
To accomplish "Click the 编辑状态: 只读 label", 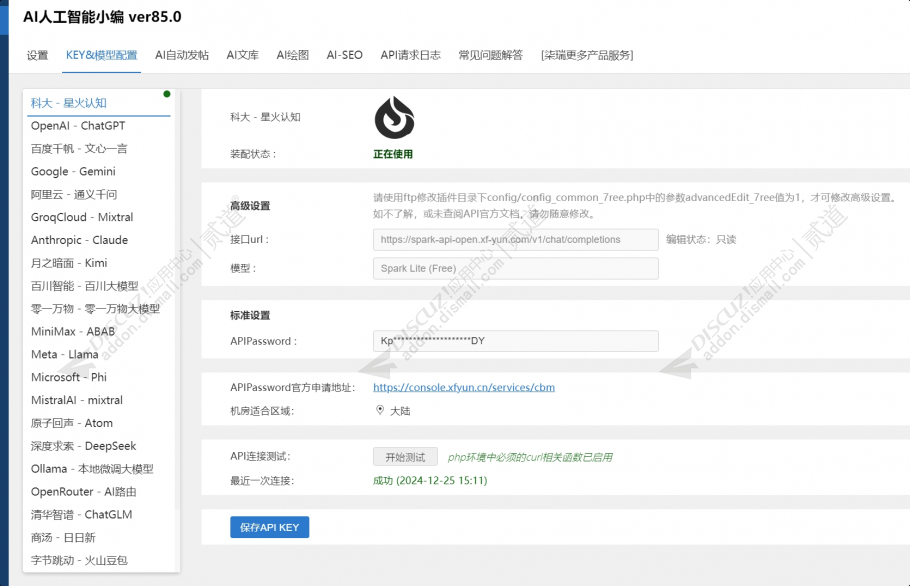I will [701, 240].
